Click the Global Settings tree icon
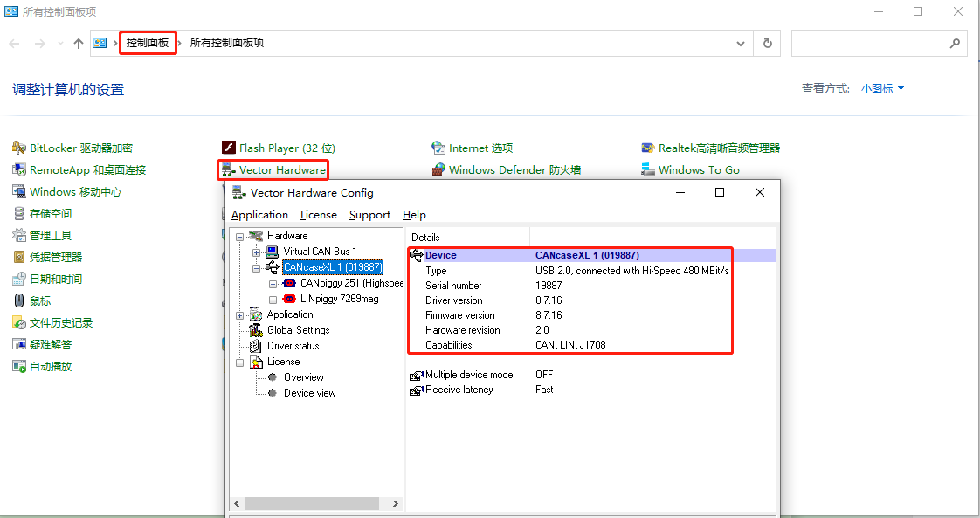980x518 pixels. click(x=256, y=330)
